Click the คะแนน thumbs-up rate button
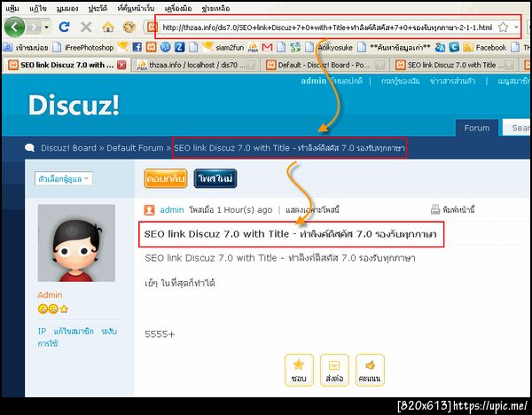Image resolution: width=532 pixels, height=415 pixels. [370, 370]
